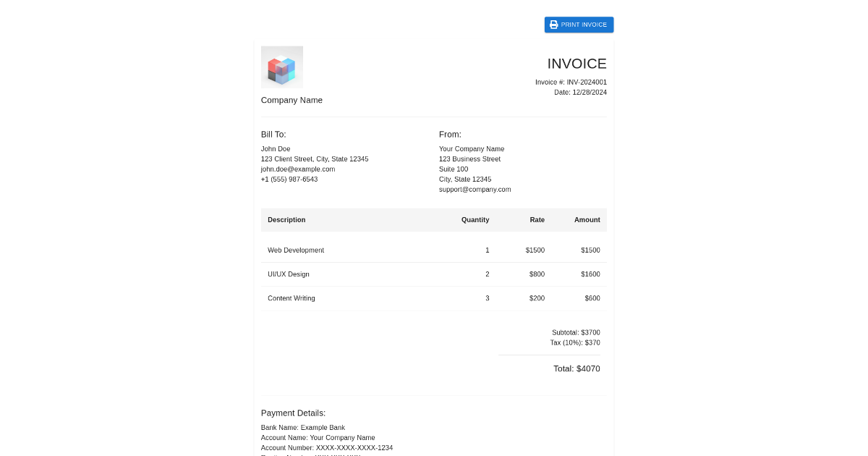
Task: Select the Quantity column header
Action: pos(475,219)
